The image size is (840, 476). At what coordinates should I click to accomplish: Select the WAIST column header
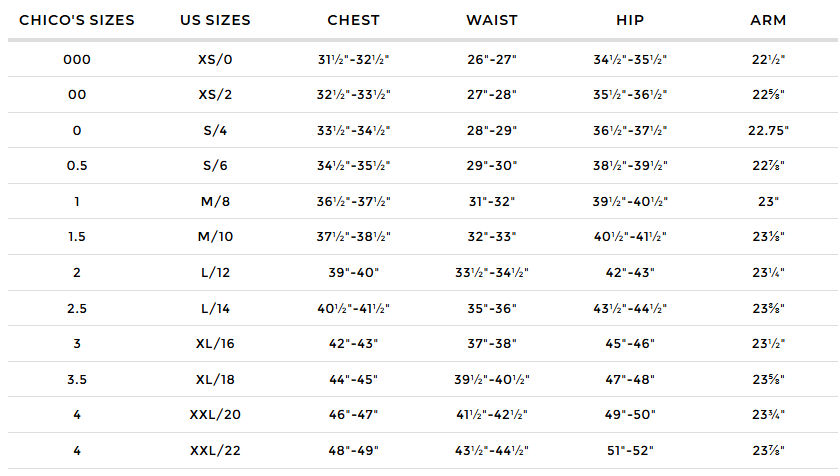pyautogui.click(x=491, y=20)
